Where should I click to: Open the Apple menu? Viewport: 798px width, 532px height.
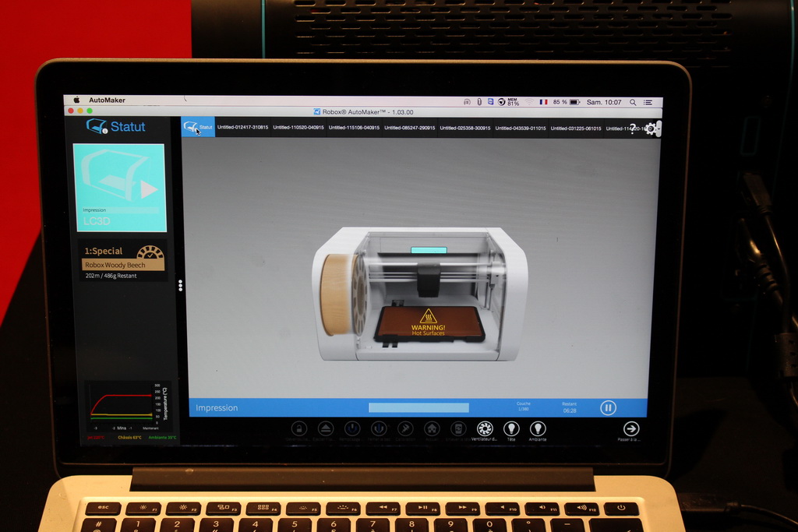pos(77,100)
